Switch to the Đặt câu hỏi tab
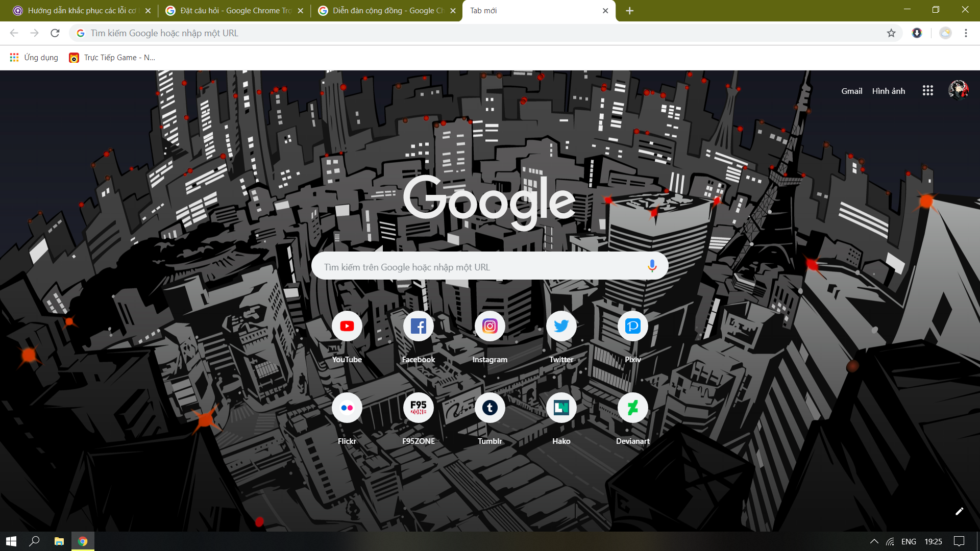Screen dimensions: 980x551 point(235,11)
